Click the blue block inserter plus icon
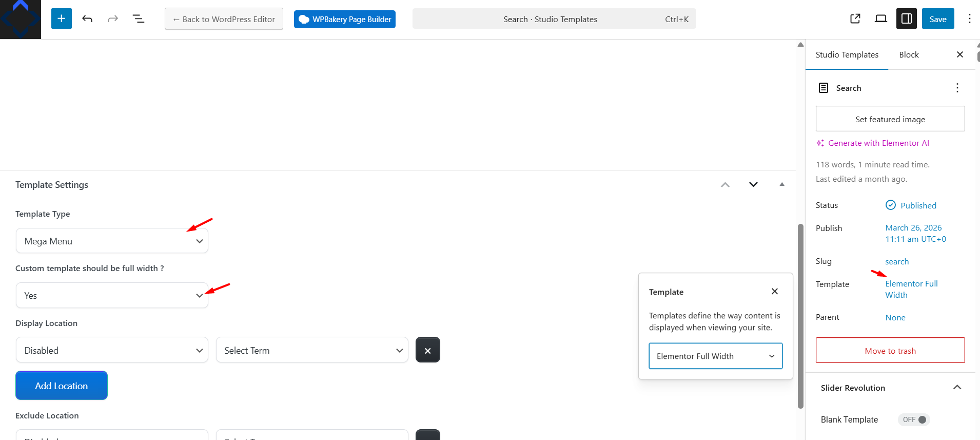 coord(61,19)
